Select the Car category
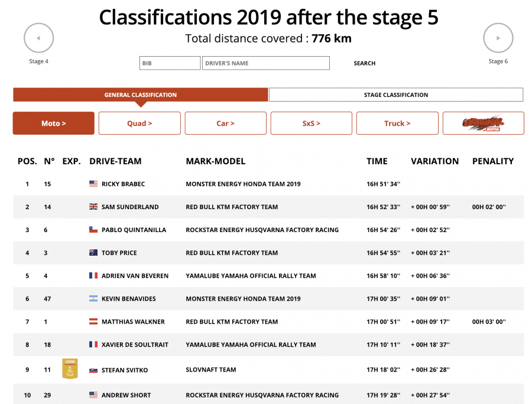Image resolution: width=532 pixels, height=404 pixels. [225, 123]
